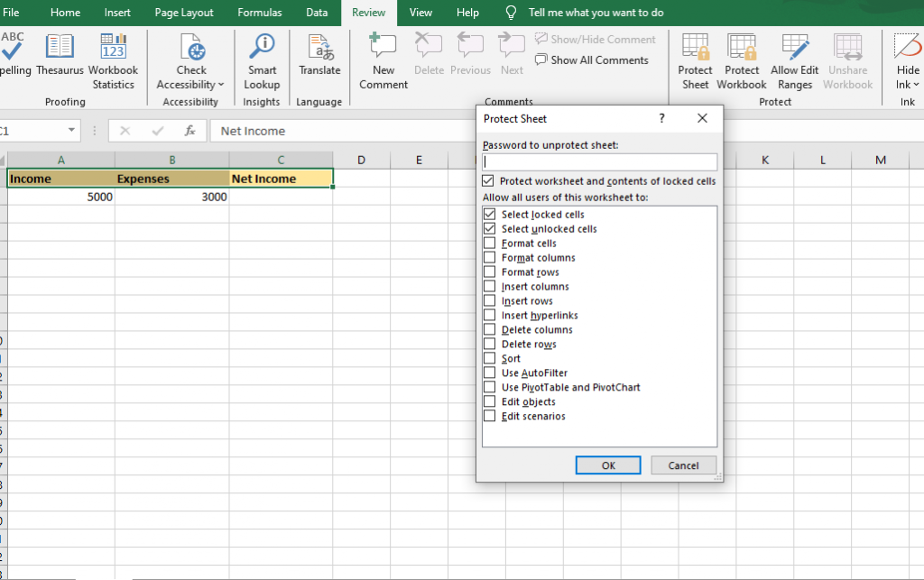Expand the Check Accessibility dropdown
The height and width of the screenshot is (580, 924).
(x=221, y=85)
